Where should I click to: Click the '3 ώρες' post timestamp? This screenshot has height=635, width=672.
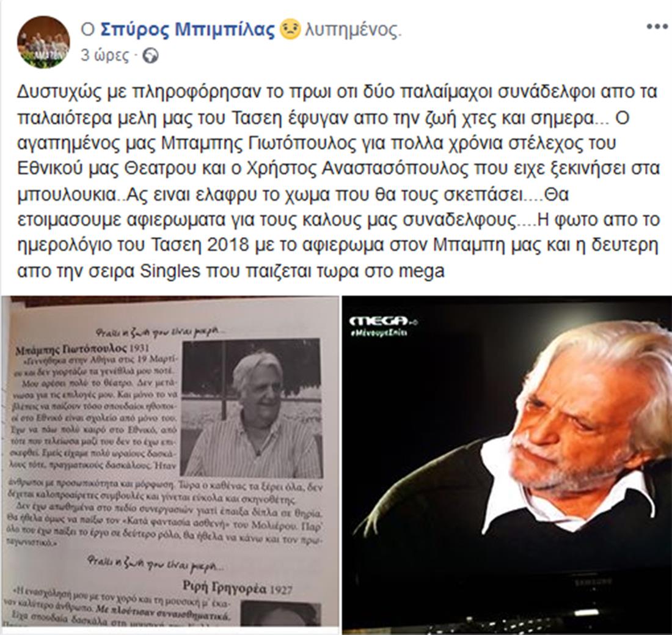click(x=104, y=56)
